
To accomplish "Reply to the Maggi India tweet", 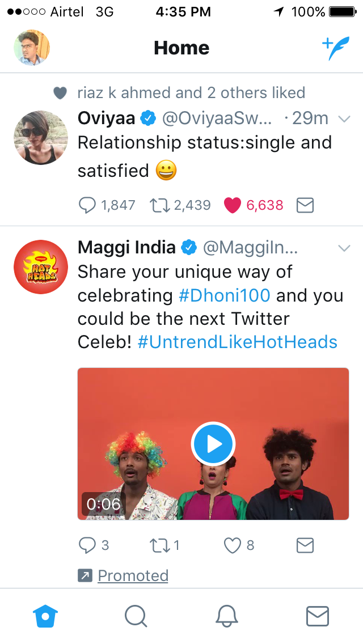I will click(87, 545).
